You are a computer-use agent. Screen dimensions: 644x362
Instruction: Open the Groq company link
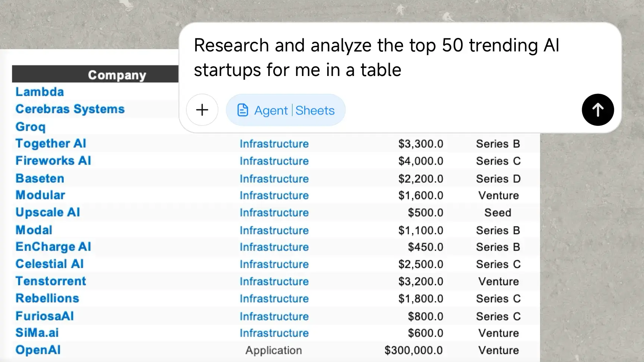(31, 127)
